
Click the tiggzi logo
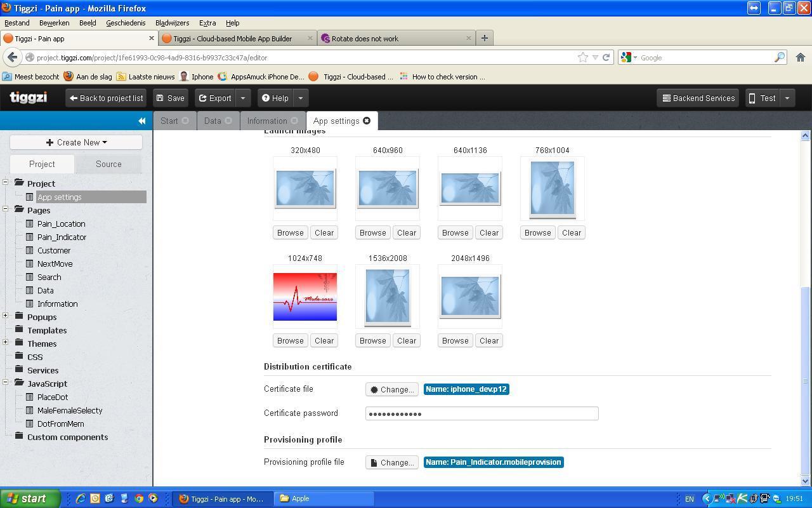click(29, 98)
